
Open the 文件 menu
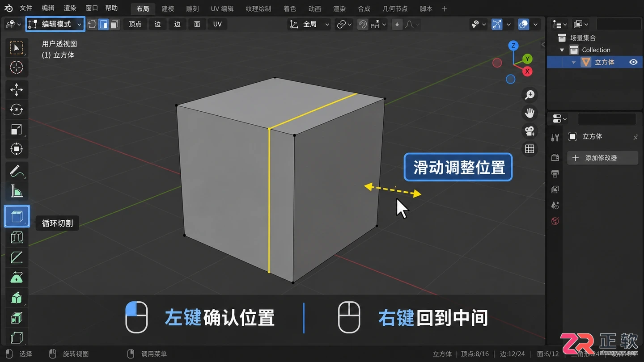coord(26,8)
